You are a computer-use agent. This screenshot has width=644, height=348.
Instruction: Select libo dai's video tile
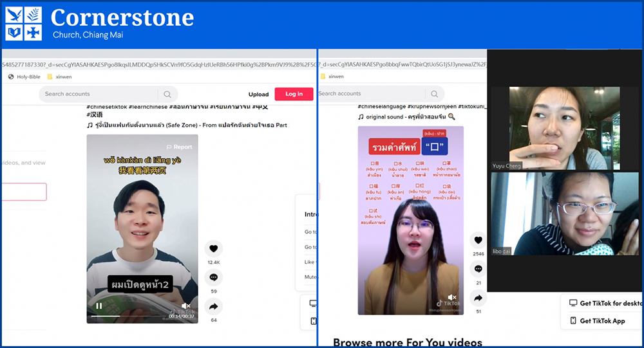pos(565,214)
